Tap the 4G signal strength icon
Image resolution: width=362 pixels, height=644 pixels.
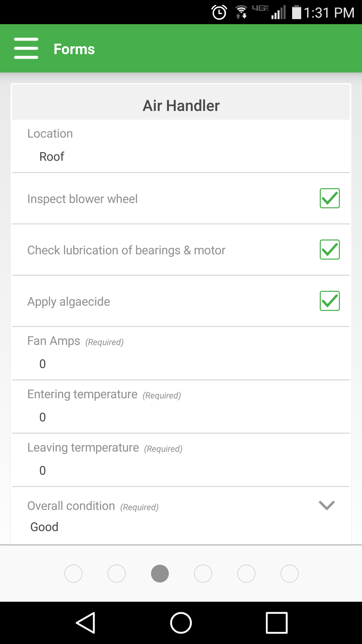coord(269,12)
